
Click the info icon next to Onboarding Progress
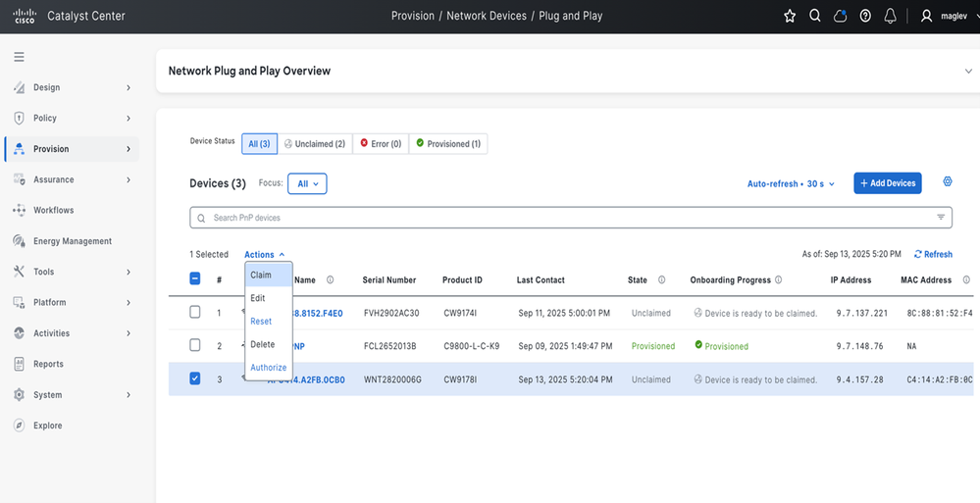click(x=778, y=279)
